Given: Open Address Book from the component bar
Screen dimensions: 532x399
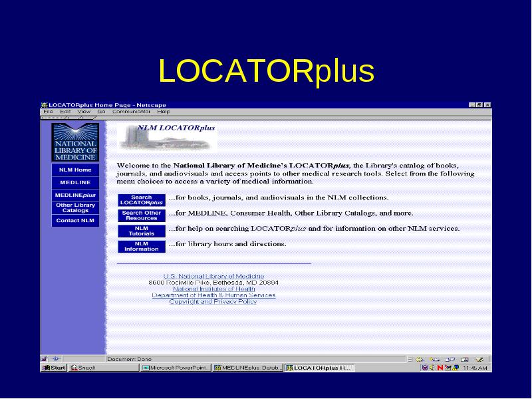Looking at the screenshot, I should [x=464, y=359].
